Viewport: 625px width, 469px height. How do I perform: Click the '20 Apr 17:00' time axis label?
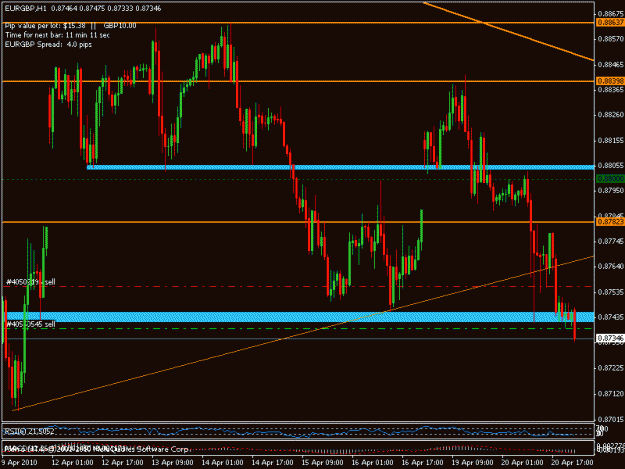572,463
